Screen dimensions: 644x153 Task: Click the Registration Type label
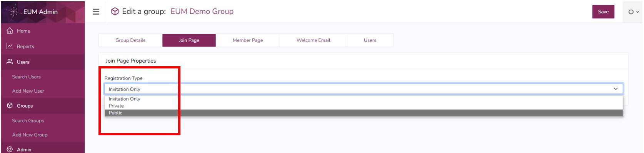[x=123, y=78]
